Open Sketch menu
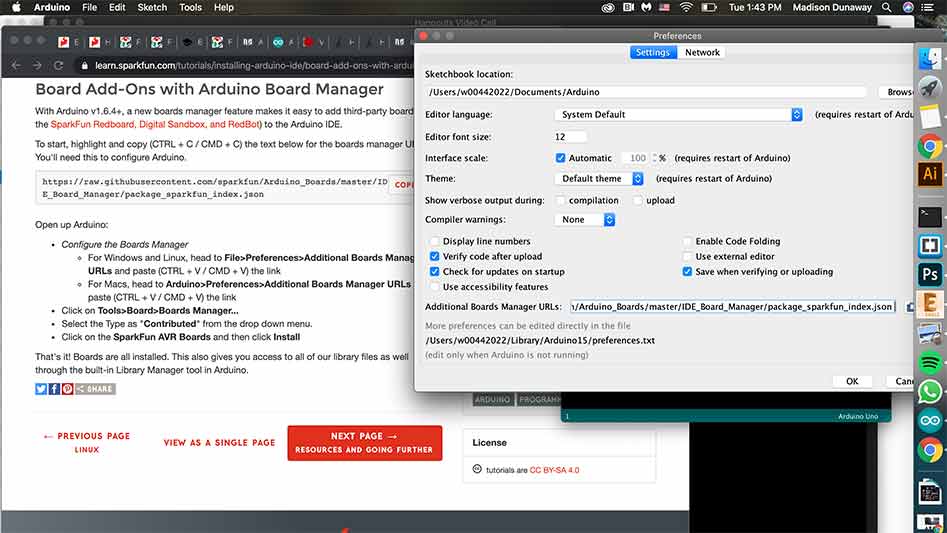 (x=152, y=7)
